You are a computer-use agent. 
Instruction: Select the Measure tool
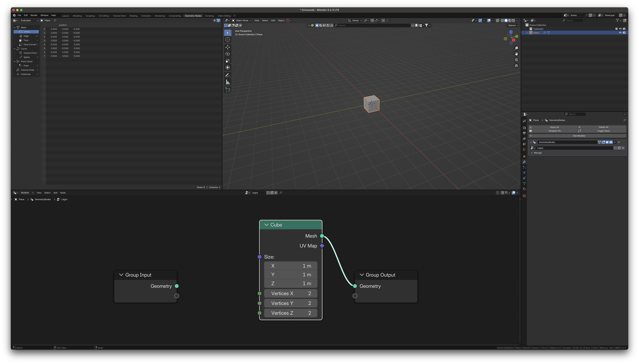(227, 82)
